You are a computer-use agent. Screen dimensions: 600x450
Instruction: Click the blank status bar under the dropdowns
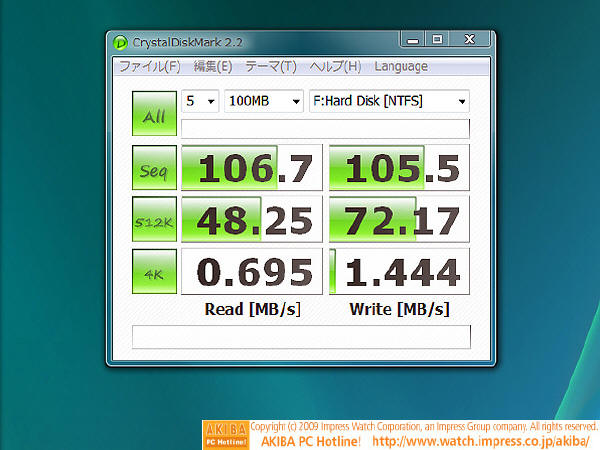coord(325,129)
